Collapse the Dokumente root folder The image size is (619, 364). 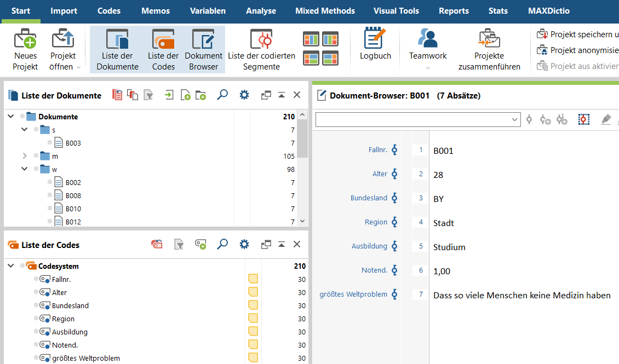click(x=11, y=117)
